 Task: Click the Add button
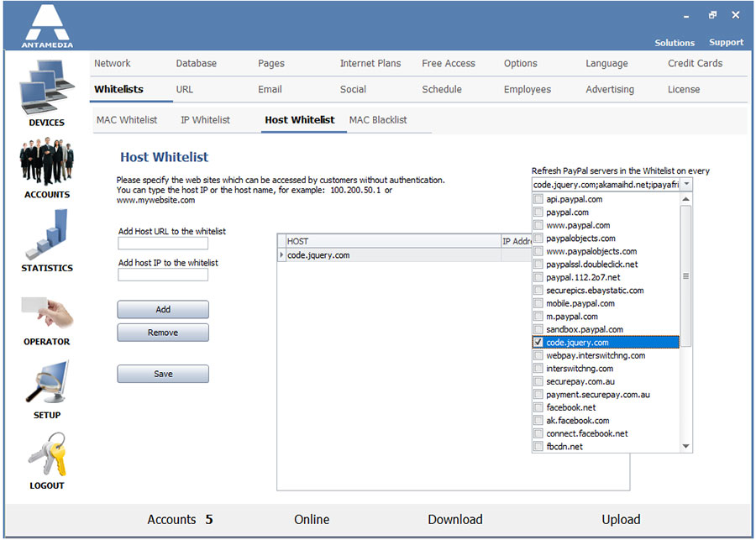coord(163,310)
